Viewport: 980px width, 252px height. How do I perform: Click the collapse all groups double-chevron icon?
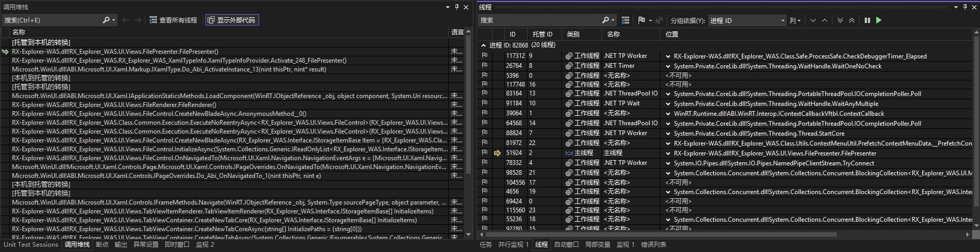851,20
